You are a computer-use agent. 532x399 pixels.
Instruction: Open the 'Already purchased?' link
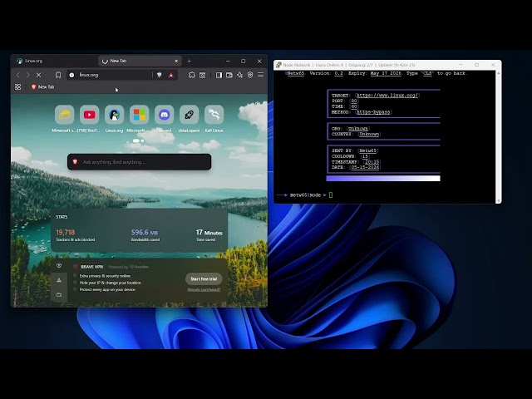tap(204, 289)
